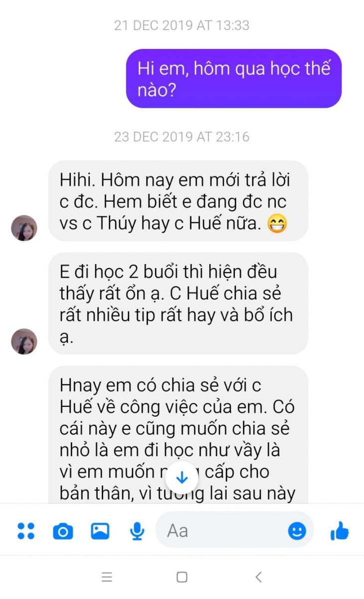Tap the Android back navigation button
Image resolution: width=364 pixels, height=599 pixels.
click(258, 577)
